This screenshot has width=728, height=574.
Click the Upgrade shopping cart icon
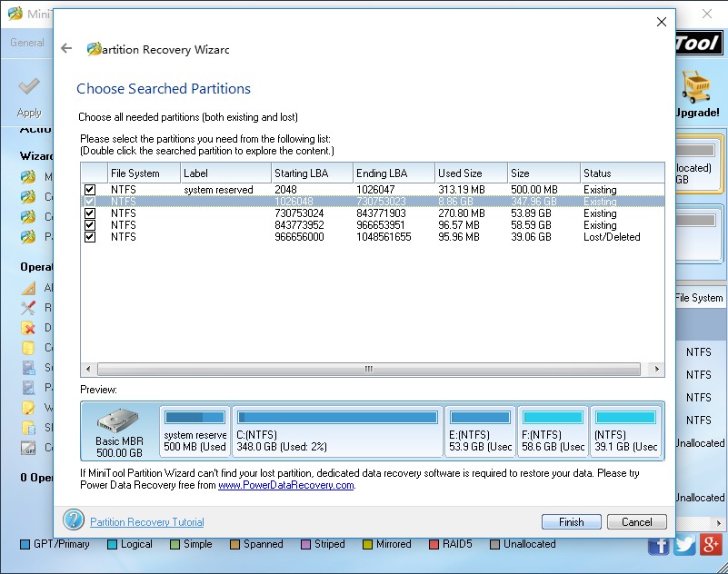[695, 87]
